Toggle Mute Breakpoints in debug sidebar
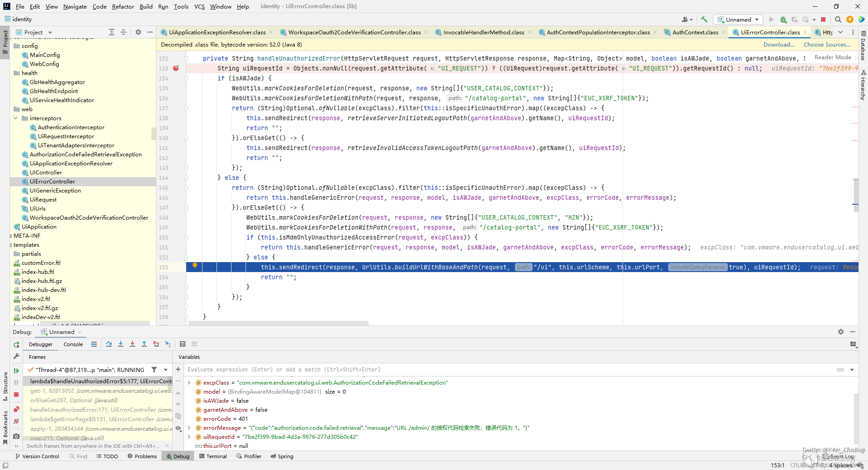This screenshot has width=868, height=470. [x=16, y=421]
